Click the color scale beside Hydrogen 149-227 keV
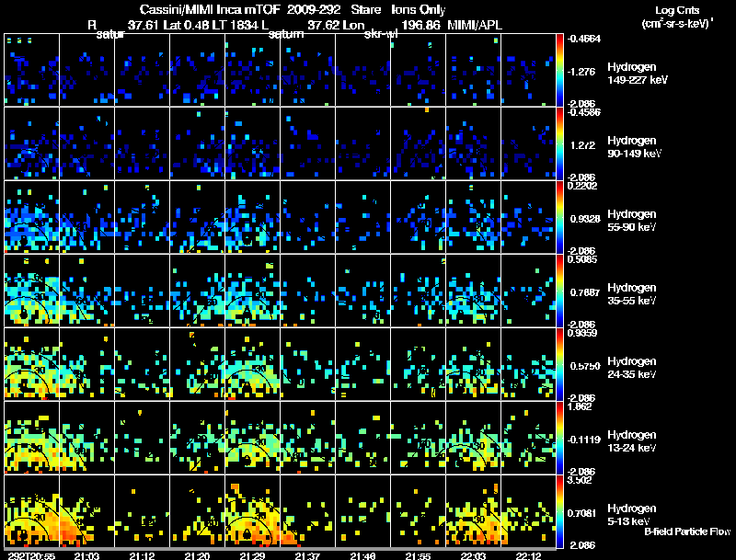The width and height of the screenshot is (736, 560). click(x=559, y=70)
